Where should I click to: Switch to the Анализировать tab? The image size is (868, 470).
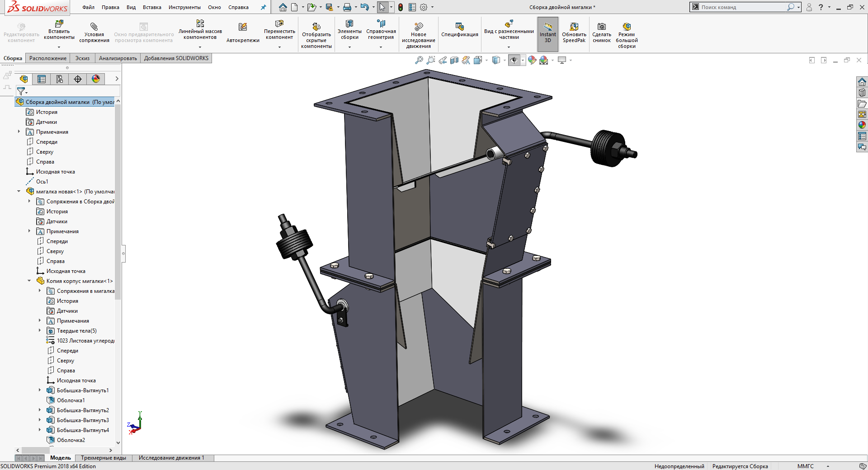point(118,58)
